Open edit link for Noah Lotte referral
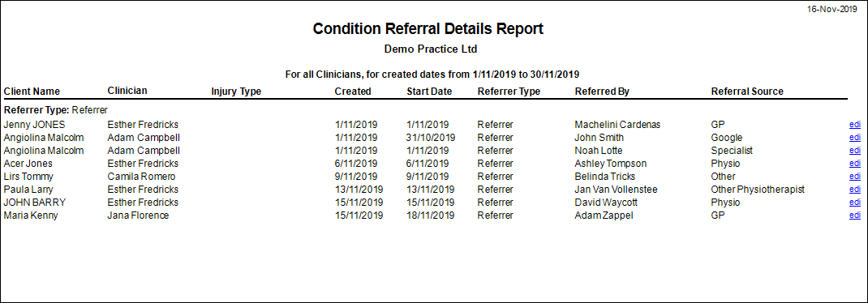Screen dimensions: 868x303 click(855, 151)
